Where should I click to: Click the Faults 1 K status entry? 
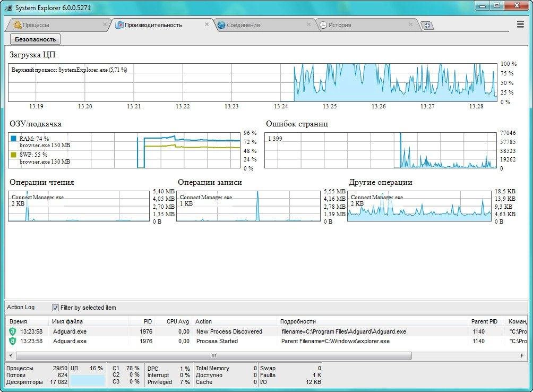[290, 375]
